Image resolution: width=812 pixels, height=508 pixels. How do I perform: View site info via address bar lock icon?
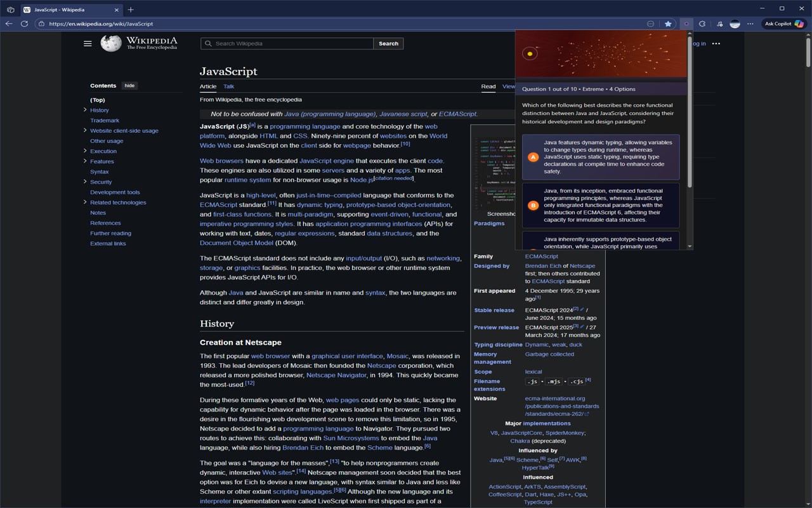pos(41,23)
